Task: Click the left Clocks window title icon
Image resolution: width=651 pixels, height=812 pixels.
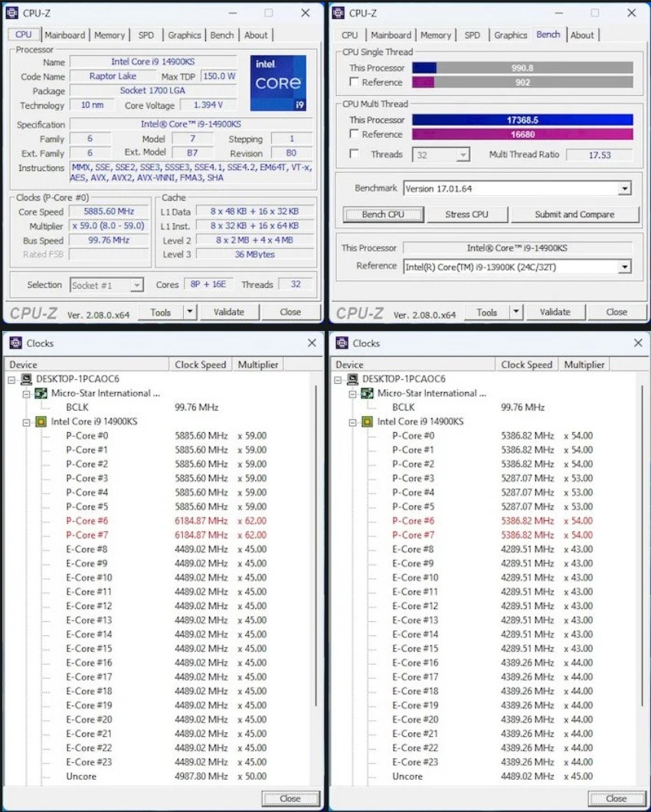Action: [x=16, y=343]
